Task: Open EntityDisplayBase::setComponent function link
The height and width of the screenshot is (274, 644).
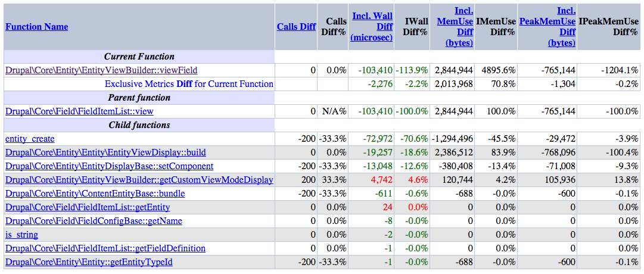Action: pos(109,166)
